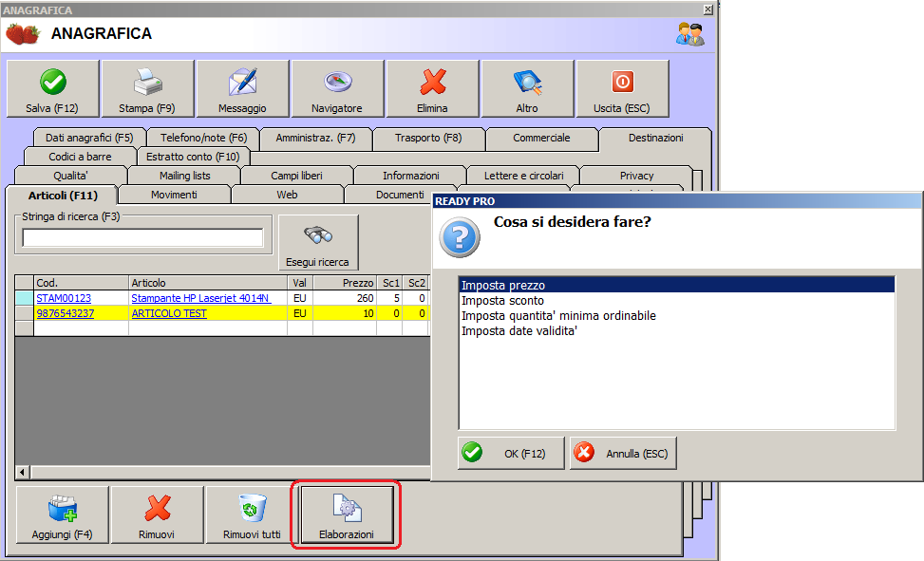Click the Salva (F12) green check button
924x561 pixels.
52,88
